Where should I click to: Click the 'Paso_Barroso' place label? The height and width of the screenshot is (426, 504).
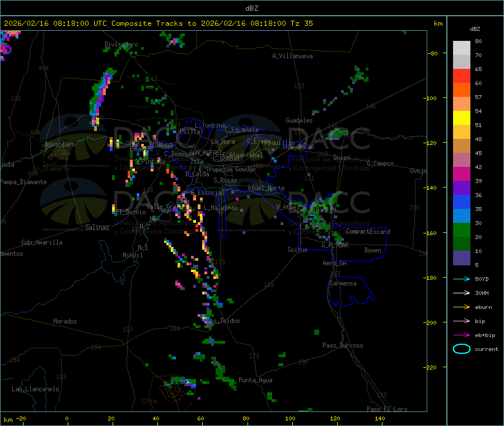click(343, 345)
